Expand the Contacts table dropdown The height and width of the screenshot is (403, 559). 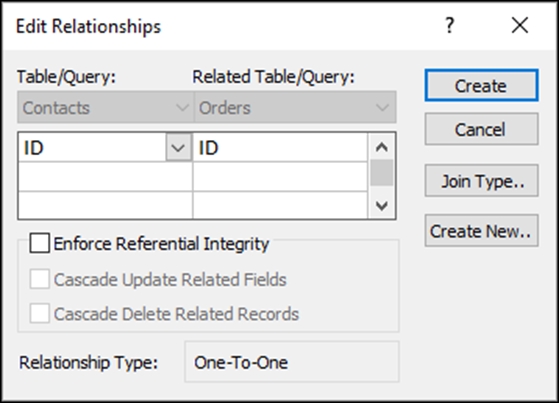(182, 107)
